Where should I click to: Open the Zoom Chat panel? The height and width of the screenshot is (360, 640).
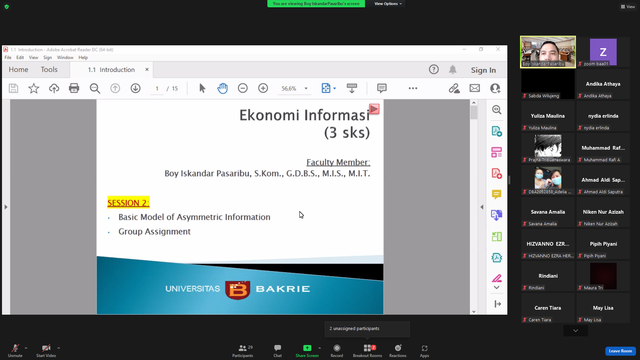278,350
